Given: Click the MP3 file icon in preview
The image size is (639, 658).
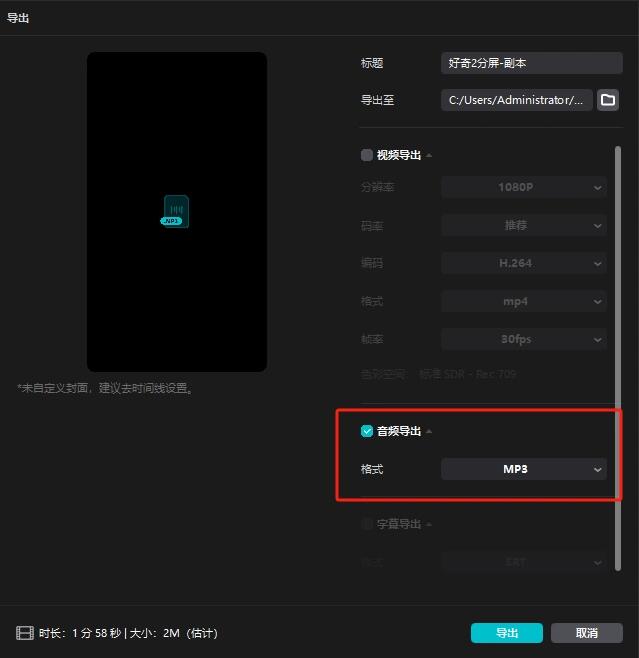Looking at the screenshot, I should coord(175,211).
